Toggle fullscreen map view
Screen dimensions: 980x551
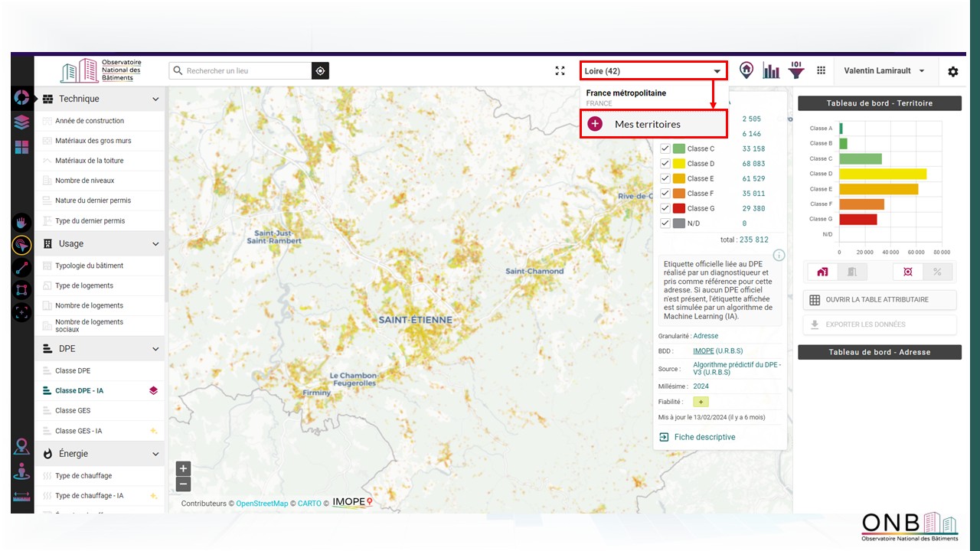[x=560, y=71]
